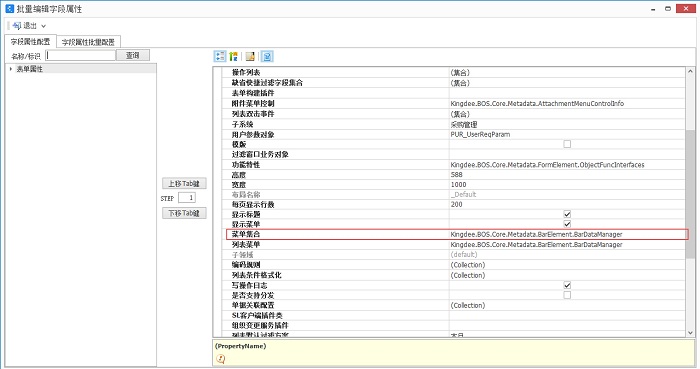Click the 下移Tab键 button

pyautogui.click(x=184, y=213)
